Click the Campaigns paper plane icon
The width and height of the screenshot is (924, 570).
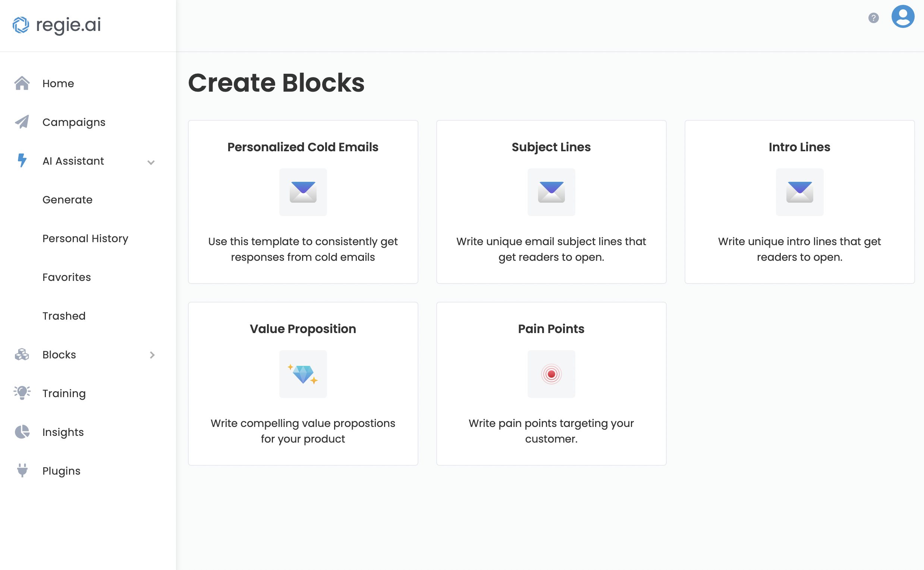coord(22,122)
